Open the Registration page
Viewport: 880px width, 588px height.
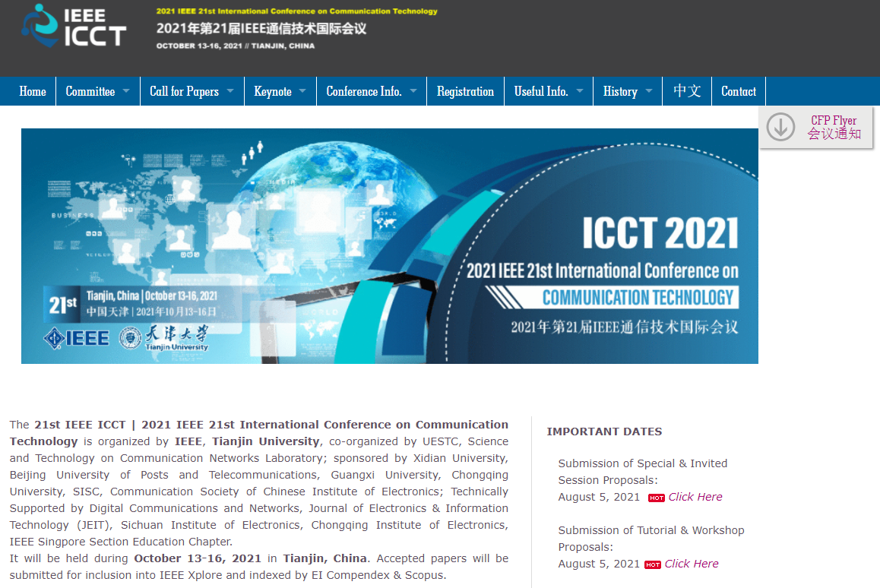[465, 91]
